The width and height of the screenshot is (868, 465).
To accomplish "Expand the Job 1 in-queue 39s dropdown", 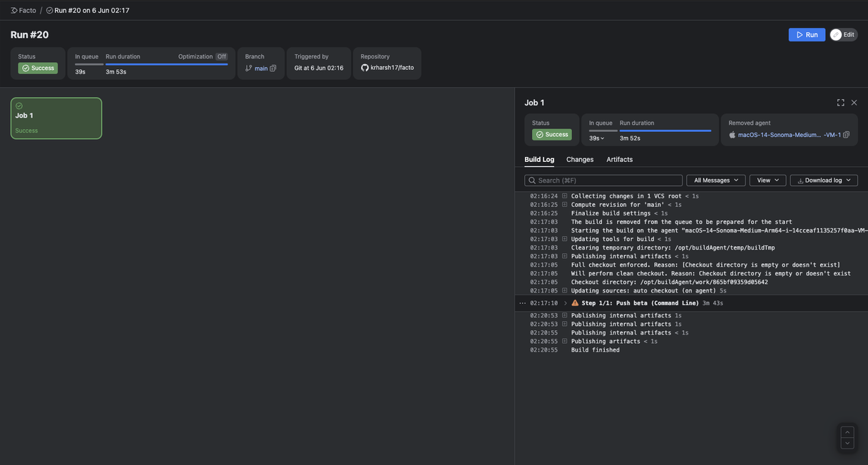I will (597, 138).
